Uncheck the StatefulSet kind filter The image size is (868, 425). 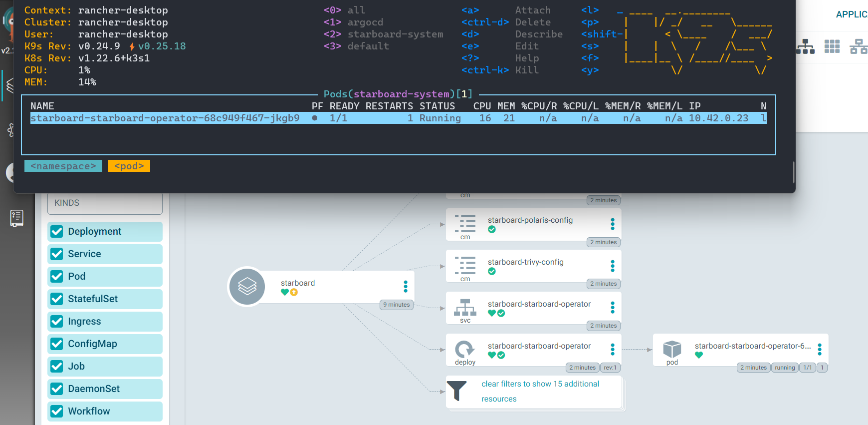pos(57,299)
